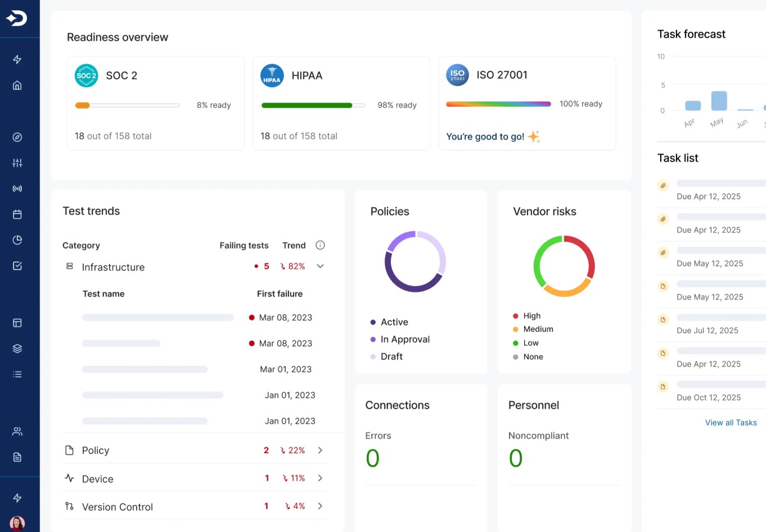Viewport: 766px width, 532px height.
Task: Expand the Policy failing tests row
Action: point(320,450)
